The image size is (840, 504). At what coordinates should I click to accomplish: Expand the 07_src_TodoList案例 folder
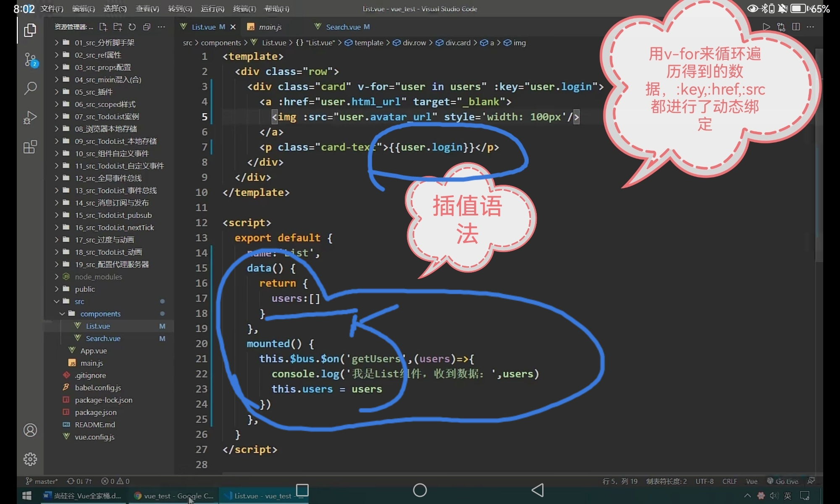pyautogui.click(x=107, y=117)
